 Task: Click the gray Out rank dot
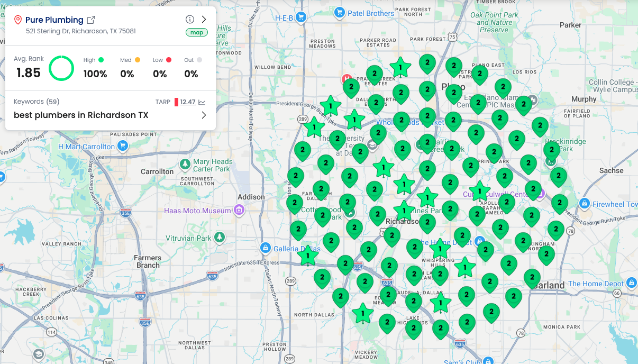point(199,60)
